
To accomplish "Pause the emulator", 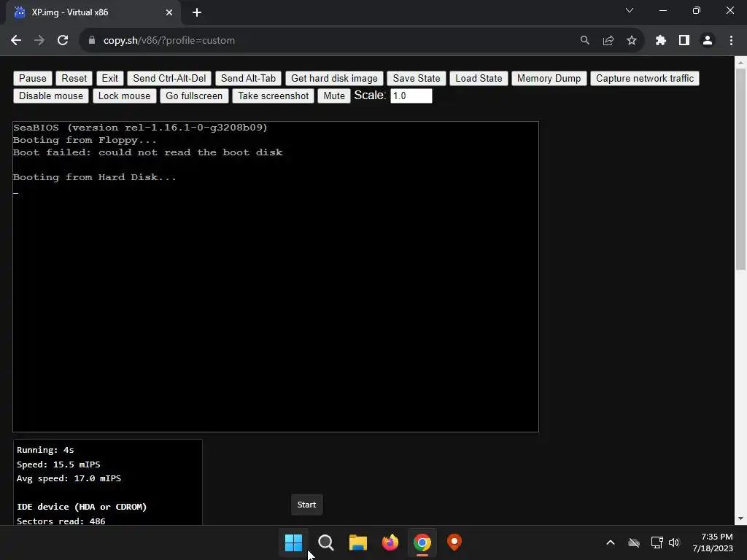I will (32, 78).
